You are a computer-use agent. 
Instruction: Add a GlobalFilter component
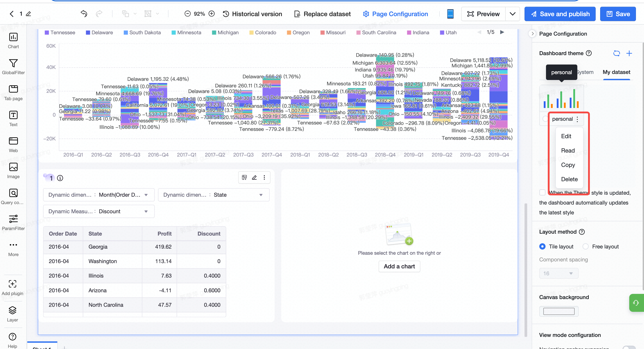pos(13,67)
